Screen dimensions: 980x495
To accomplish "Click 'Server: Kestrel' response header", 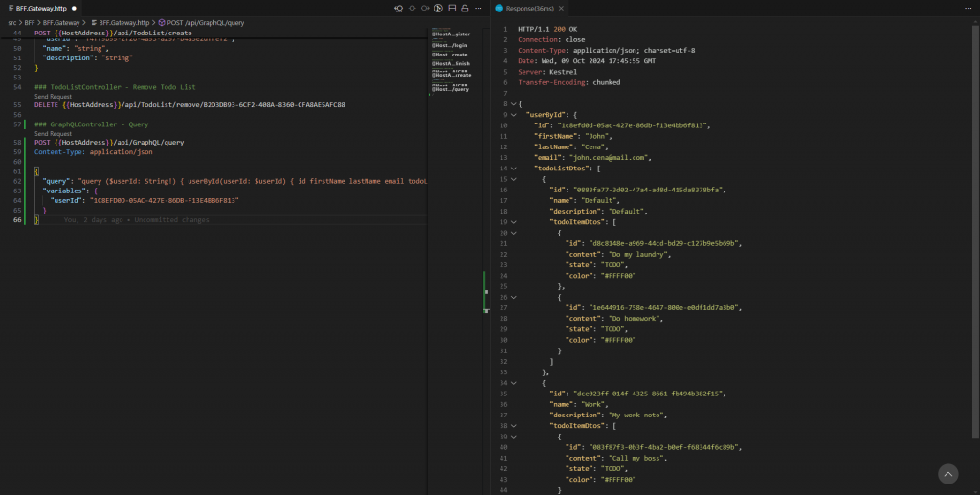I will coord(547,72).
